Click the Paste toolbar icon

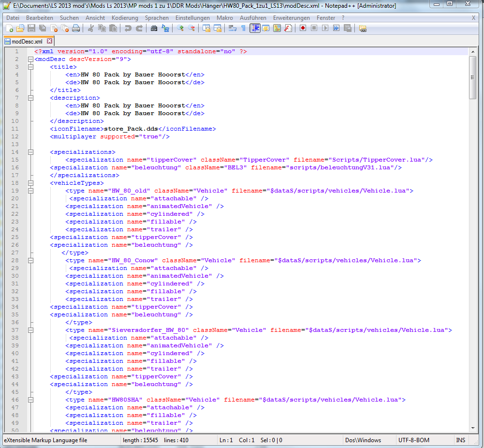click(113, 29)
